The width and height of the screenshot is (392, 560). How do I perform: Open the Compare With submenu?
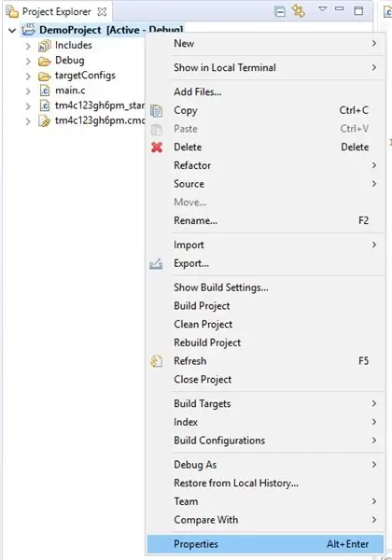266,520
